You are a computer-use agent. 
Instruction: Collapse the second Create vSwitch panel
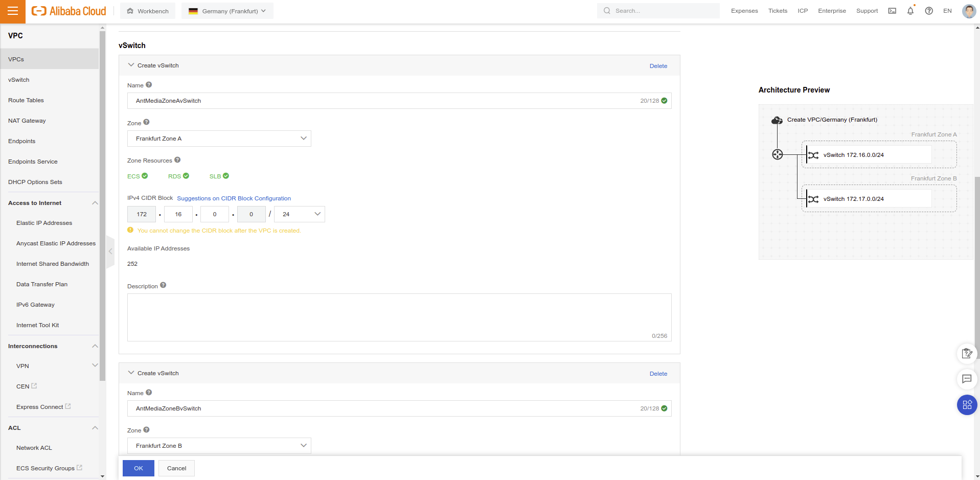(131, 373)
